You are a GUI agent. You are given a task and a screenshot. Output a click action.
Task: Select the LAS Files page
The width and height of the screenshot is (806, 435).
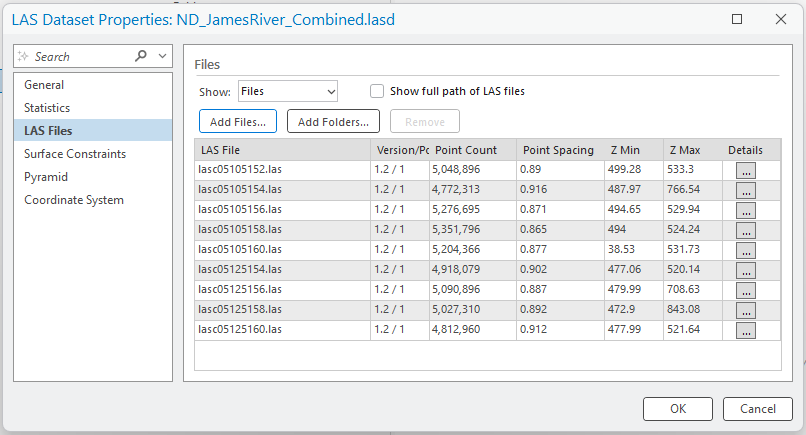coord(93,131)
